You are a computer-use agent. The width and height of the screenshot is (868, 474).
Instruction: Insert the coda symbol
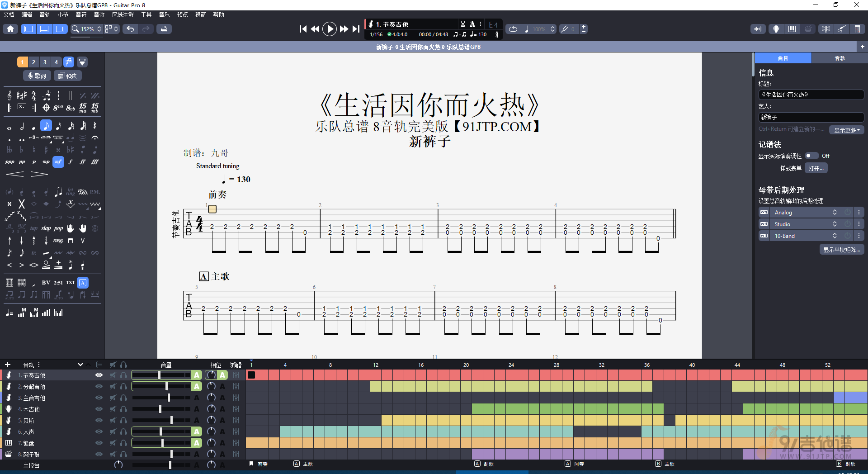coord(46,108)
